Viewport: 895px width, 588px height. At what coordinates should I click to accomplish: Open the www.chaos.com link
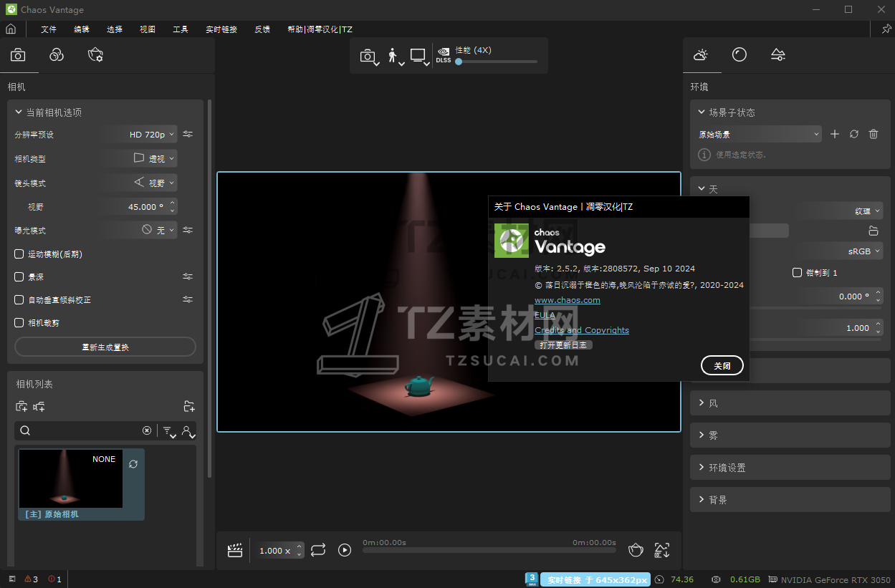coord(568,300)
